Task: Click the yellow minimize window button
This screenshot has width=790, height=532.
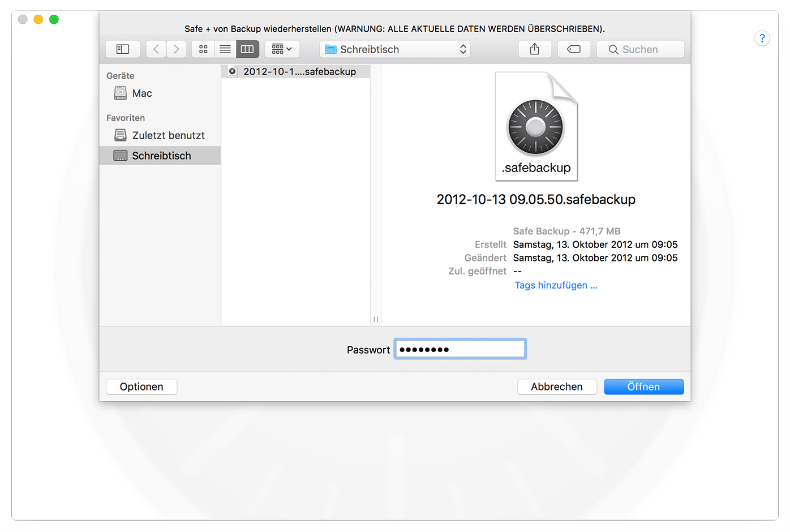Action: [38, 19]
